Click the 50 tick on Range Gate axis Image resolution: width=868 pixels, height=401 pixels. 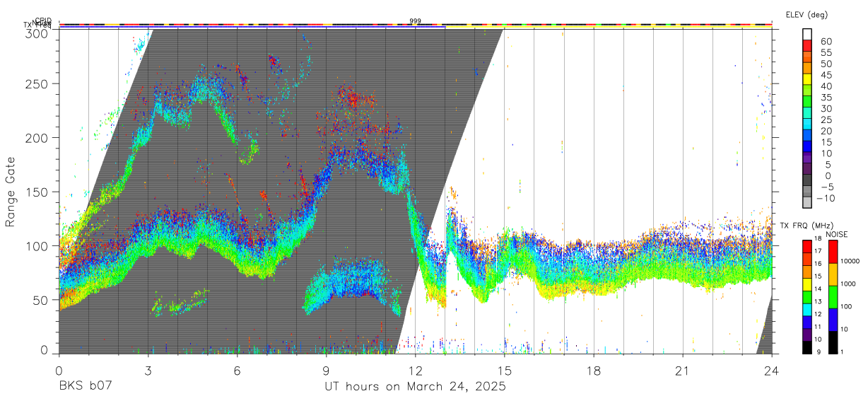pyautogui.click(x=41, y=300)
